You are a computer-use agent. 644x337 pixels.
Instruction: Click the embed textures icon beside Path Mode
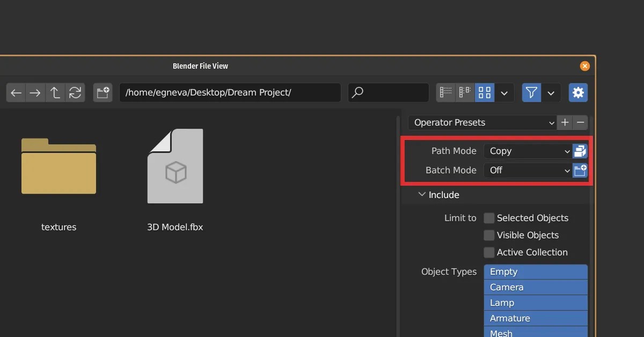click(x=580, y=151)
